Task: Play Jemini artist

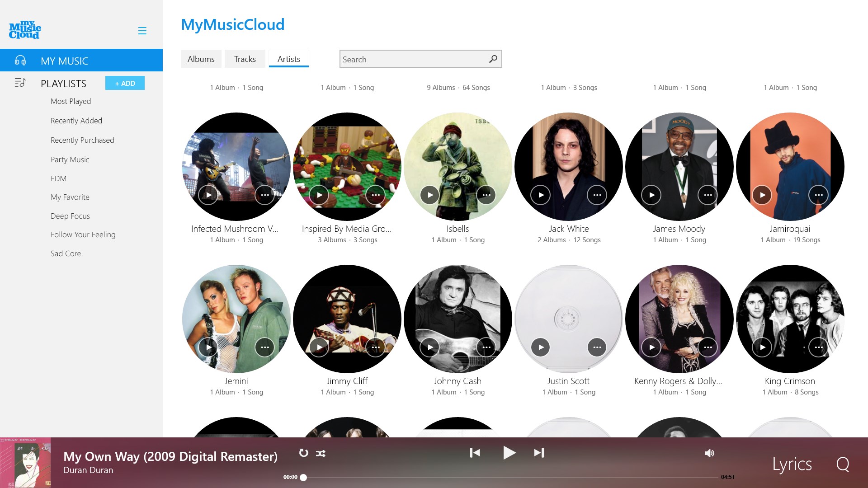Action: (x=208, y=347)
